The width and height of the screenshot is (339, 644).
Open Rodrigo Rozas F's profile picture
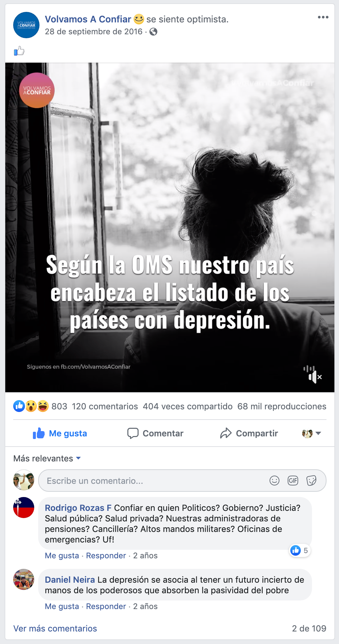pyautogui.click(x=24, y=508)
